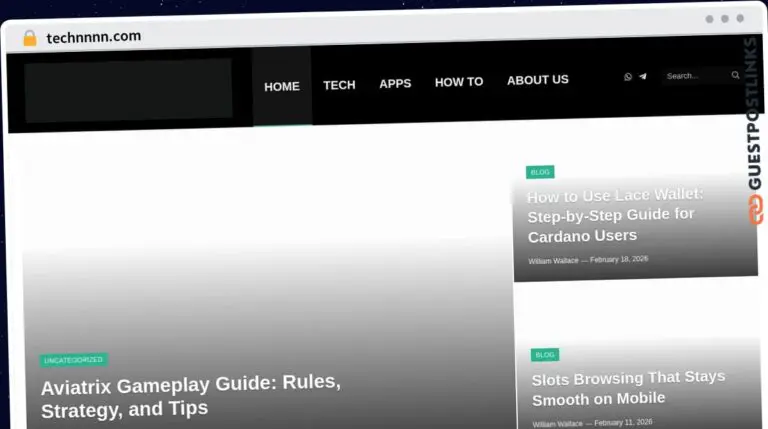Click the search magnifier icon
The image size is (768, 429).
[735, 75]
